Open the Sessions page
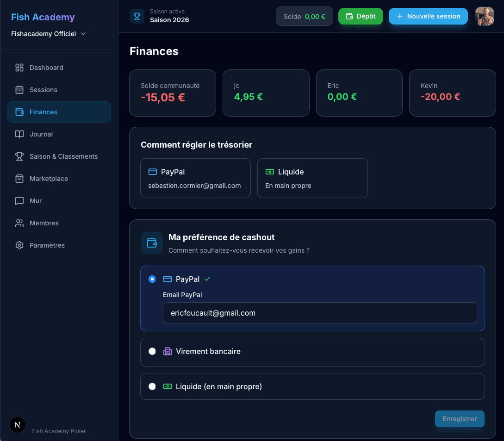The height and width of the screenshot is (441, 504). click(x=43, y=90)
